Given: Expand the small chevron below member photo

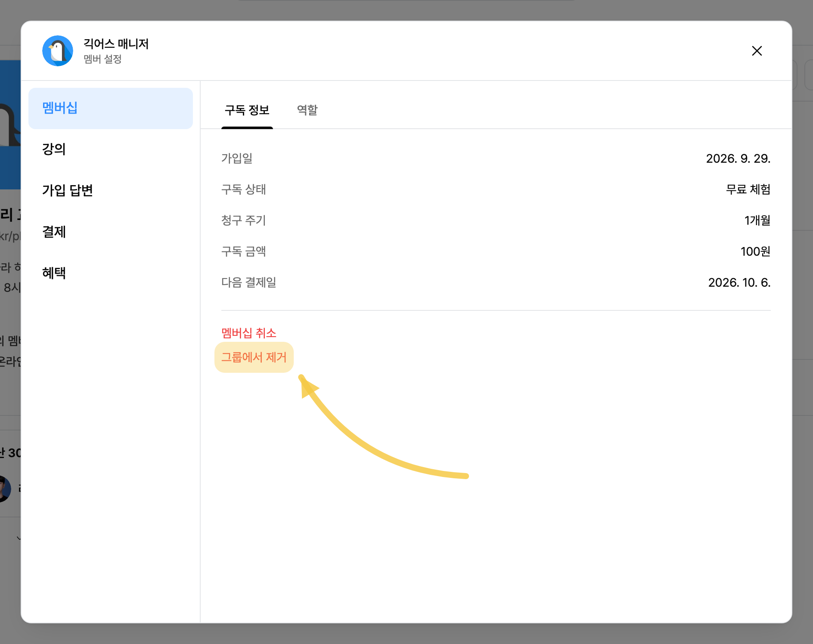Looking at the screenshot, I should 19,538.
